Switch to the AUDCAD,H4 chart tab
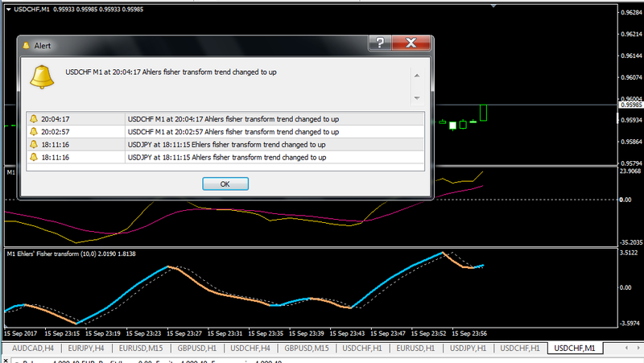The height and width of the screenshot is (363, 644). pos(33,349)
